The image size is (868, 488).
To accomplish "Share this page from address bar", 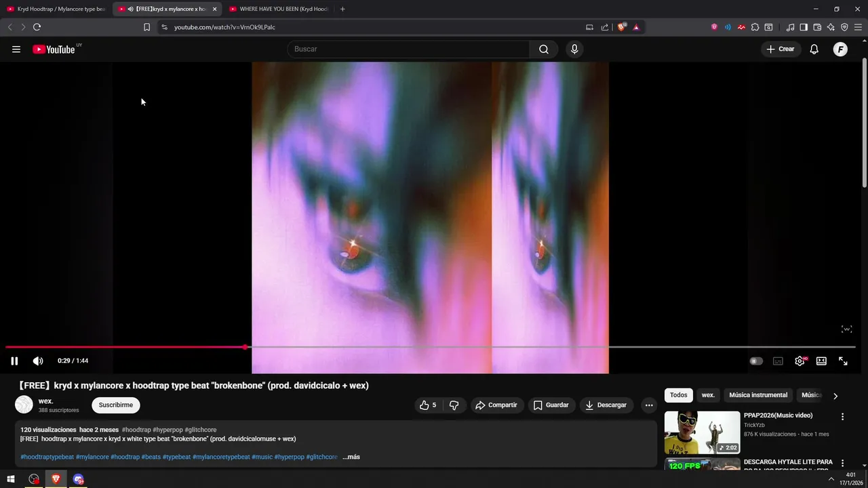I will pyautogui.click(x=605, y=27).
